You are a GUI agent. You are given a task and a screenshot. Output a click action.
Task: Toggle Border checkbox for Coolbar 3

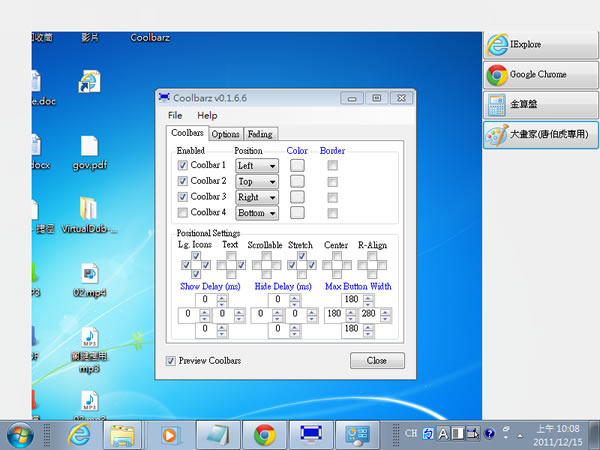coord(333,197)
